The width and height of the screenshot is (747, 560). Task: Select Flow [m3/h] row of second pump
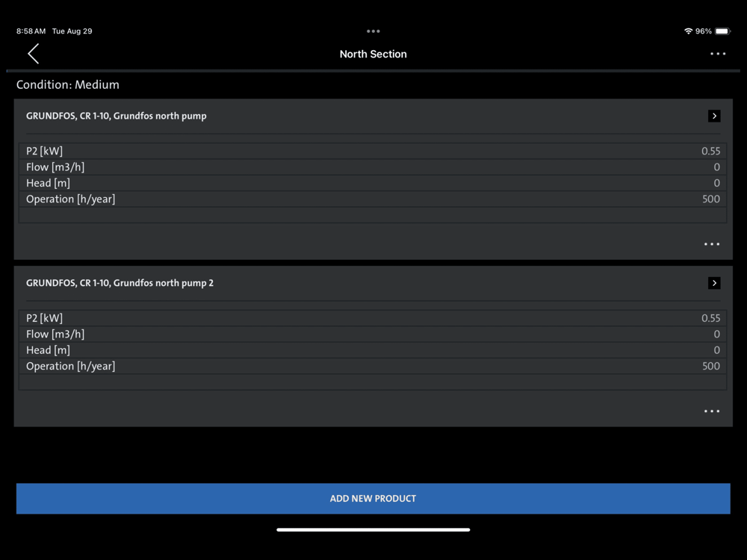point(373,335)
